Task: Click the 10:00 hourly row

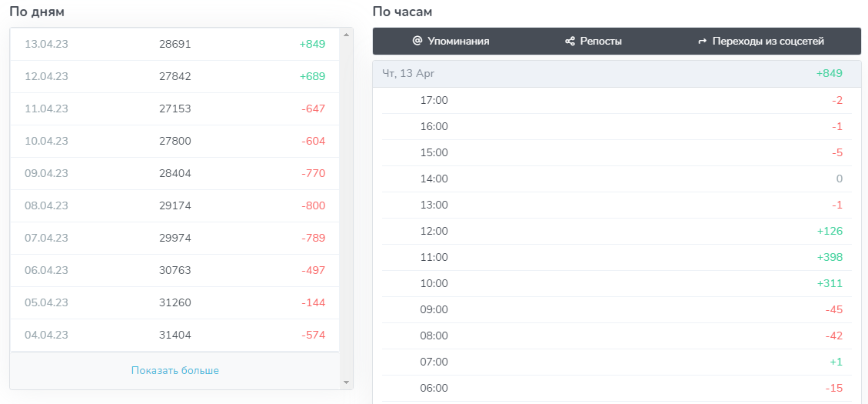Action: point(617,283)
